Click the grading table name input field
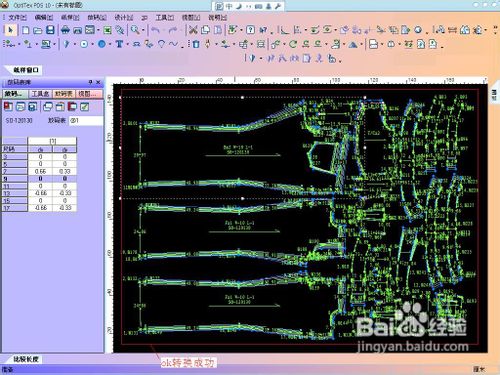Viewport: 500px width, 375px height. click(x=86, y=121)
